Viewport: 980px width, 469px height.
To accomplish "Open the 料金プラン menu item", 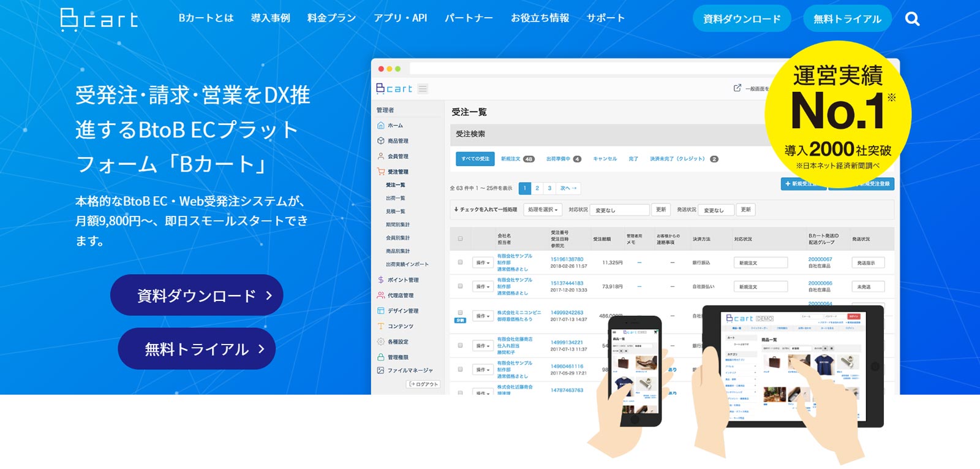I will pos(331,18).
